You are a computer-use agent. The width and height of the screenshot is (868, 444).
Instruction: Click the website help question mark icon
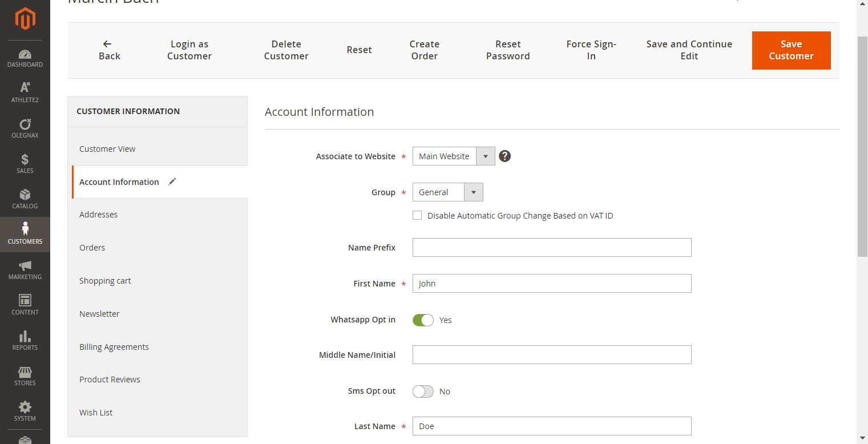point(504,156)
